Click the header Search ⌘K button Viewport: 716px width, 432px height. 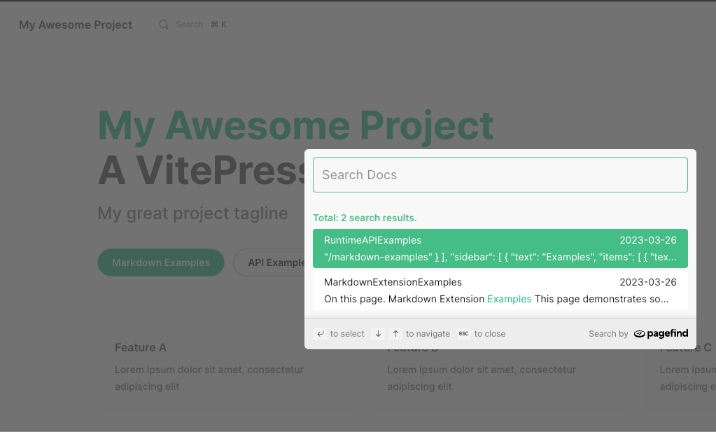tap(193, 25)
